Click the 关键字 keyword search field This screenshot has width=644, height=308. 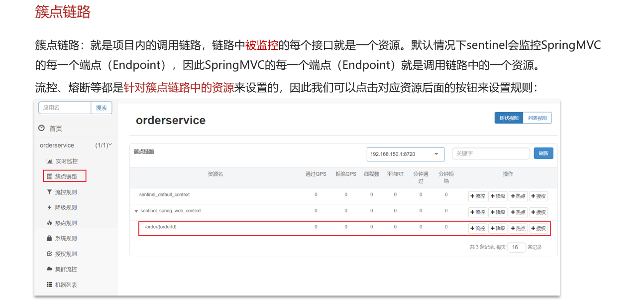[490, 154]
